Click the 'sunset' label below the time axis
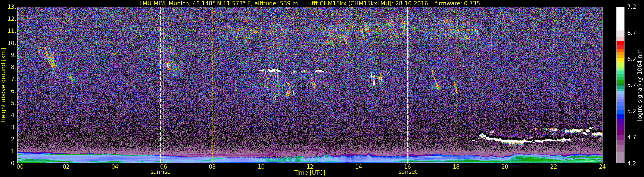Viewport: 644px width, 177px height. coord(408,172)
